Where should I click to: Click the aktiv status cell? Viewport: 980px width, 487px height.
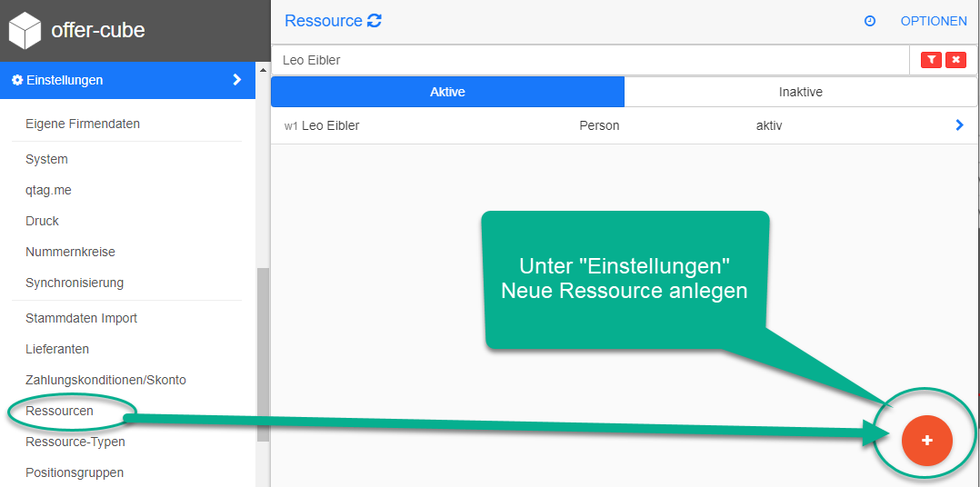(x=769, y=126)
